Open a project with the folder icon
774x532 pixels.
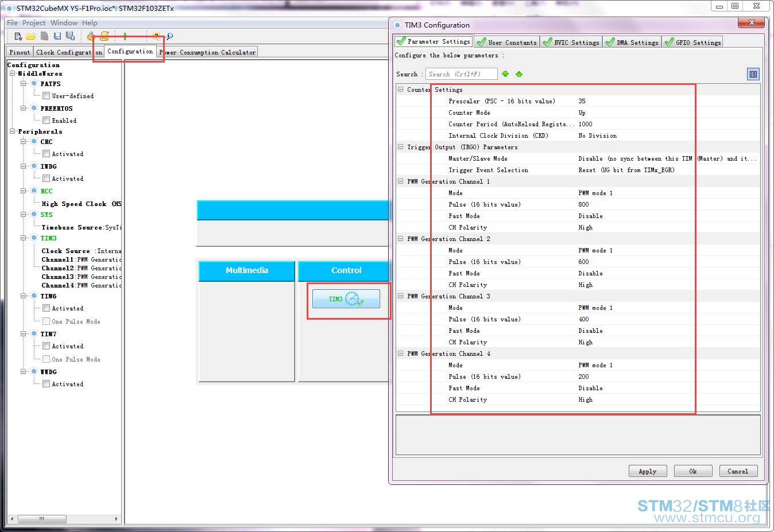click(x=31, y=36)
